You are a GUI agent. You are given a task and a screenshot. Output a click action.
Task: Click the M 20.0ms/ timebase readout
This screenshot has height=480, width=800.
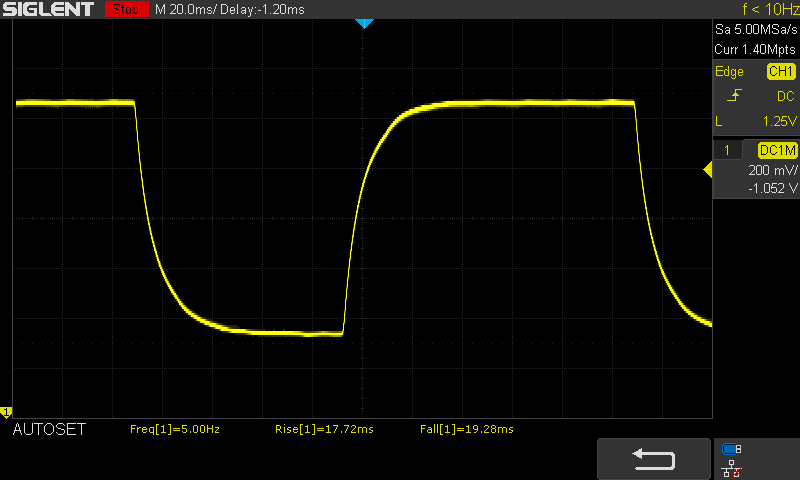tap(185, 10)
